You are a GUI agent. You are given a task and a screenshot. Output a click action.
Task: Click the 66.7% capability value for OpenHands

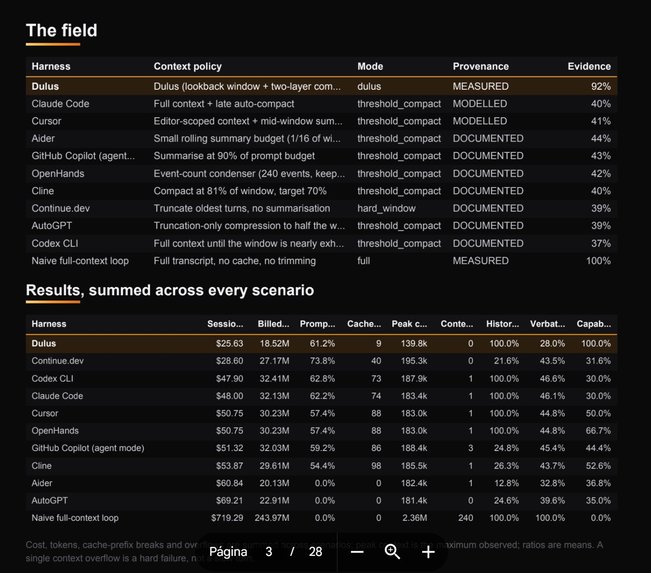pyautogui.click(x=598, y=431)
